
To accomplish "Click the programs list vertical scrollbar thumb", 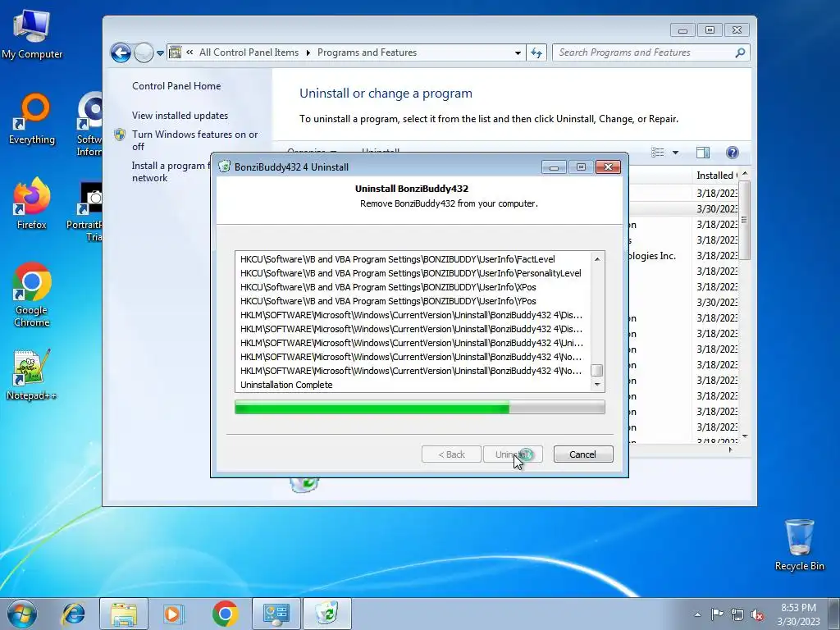I will click(x=745, y=221).
